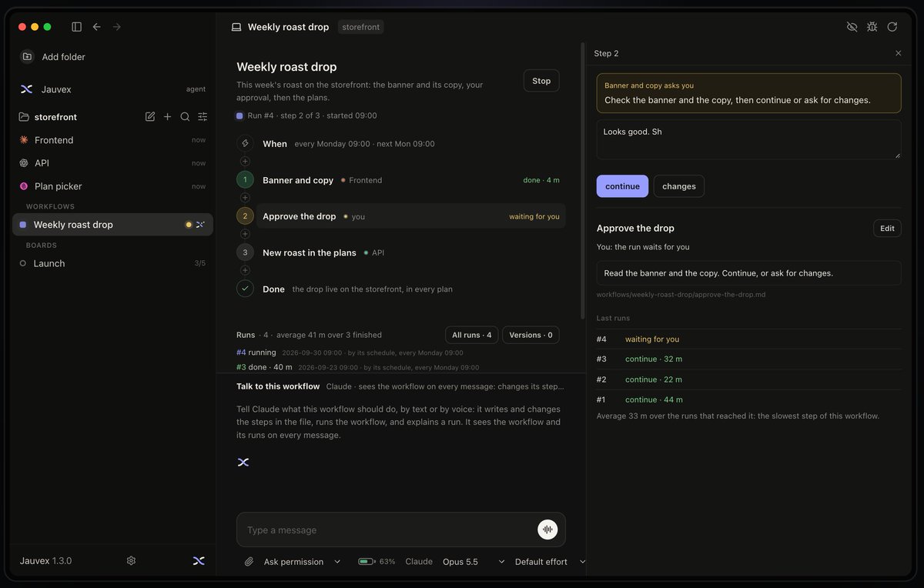This screenshot has height=588, width=924.
Task: Select the API session
Action: pyautogui.click(x=112, y=163)
